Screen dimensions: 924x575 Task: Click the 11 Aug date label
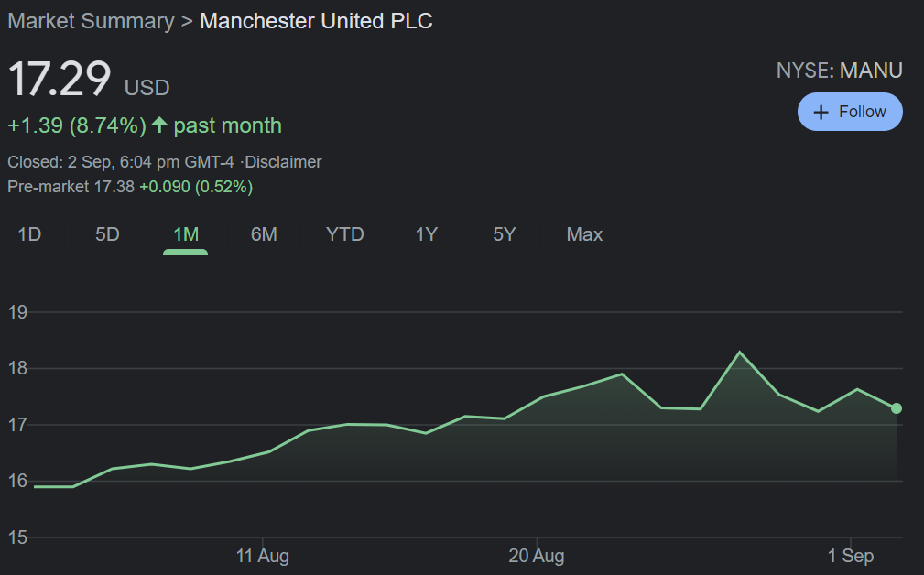pyautogui.click(x=263, y=556)
